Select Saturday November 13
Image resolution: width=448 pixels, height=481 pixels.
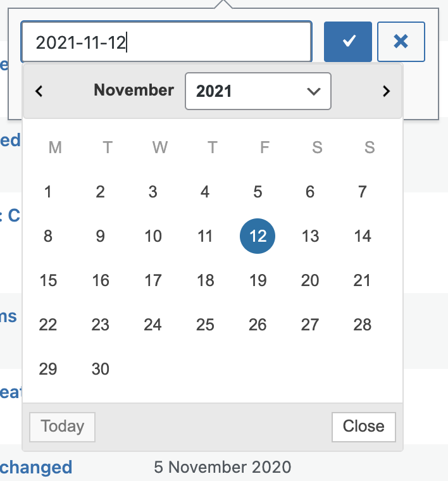310,236
